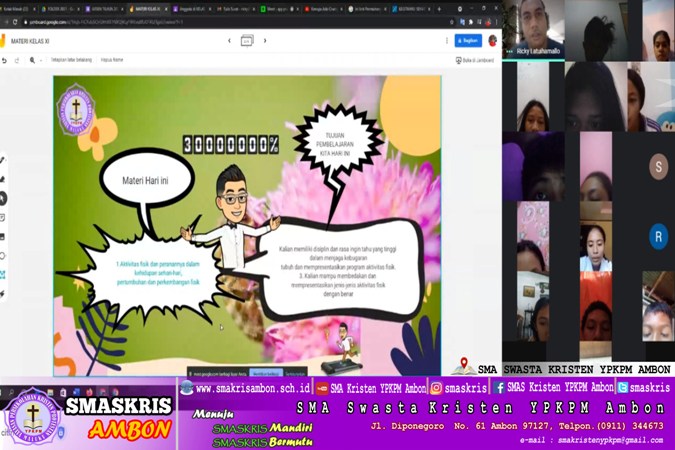Undo the last Jamboard action
The width and height of the screenshot is (675, 450).
pyautogui.click(x=4, y=61)
